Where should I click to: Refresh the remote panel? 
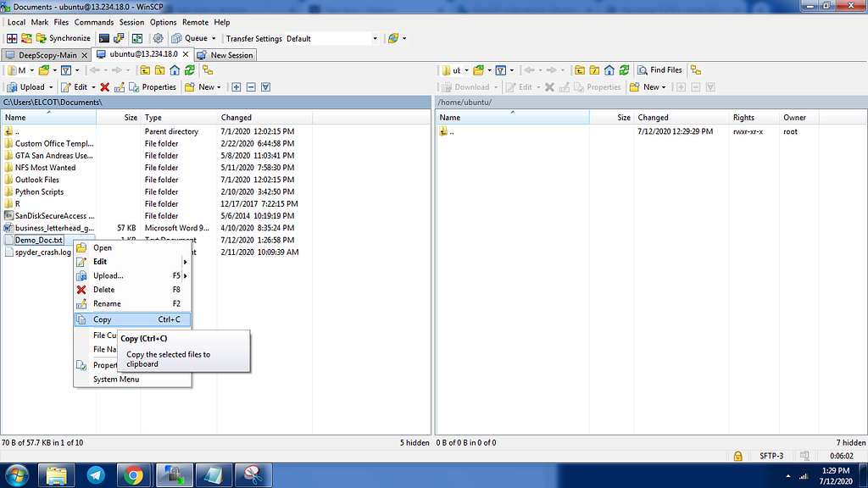coord(624,70)
